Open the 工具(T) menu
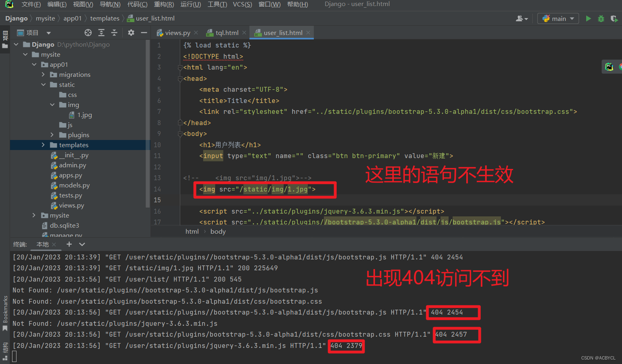This screenshot has width=622, height=364. click(217, 4)
